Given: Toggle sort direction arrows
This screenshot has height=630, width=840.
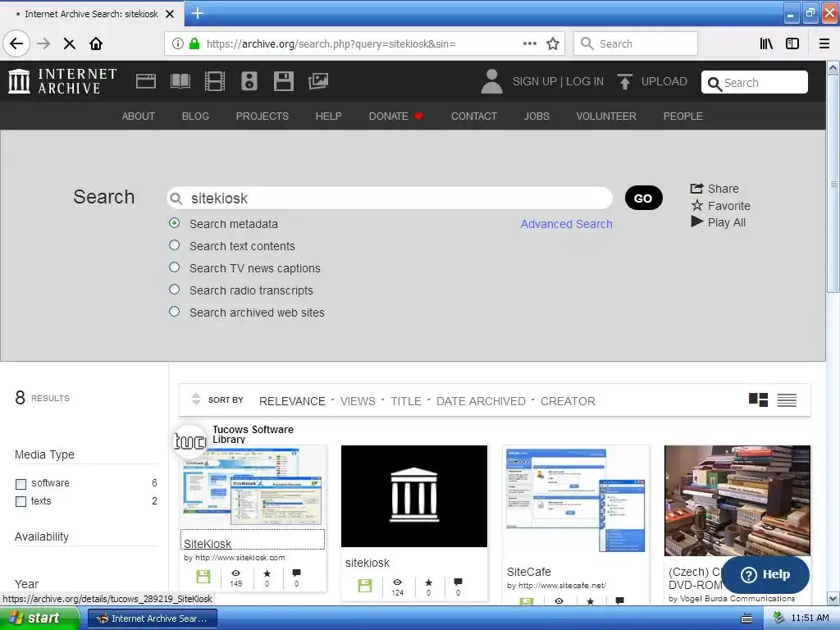Looking at the screenshot, I should click(196, 399).
